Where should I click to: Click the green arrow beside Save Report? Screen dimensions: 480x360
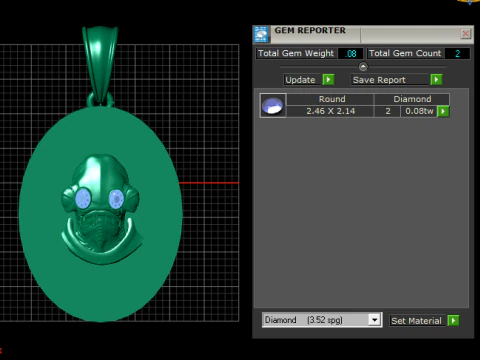(436, 80)
